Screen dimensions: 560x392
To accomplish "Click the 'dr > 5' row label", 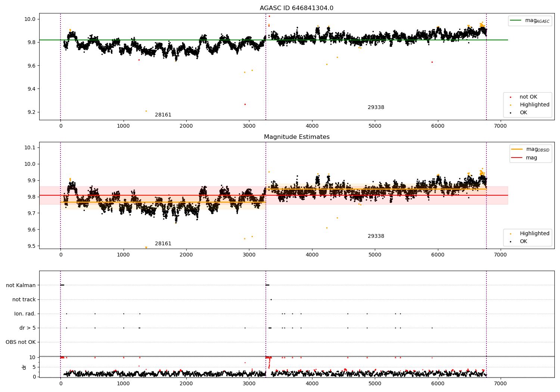I will click(x=28, y=328).
